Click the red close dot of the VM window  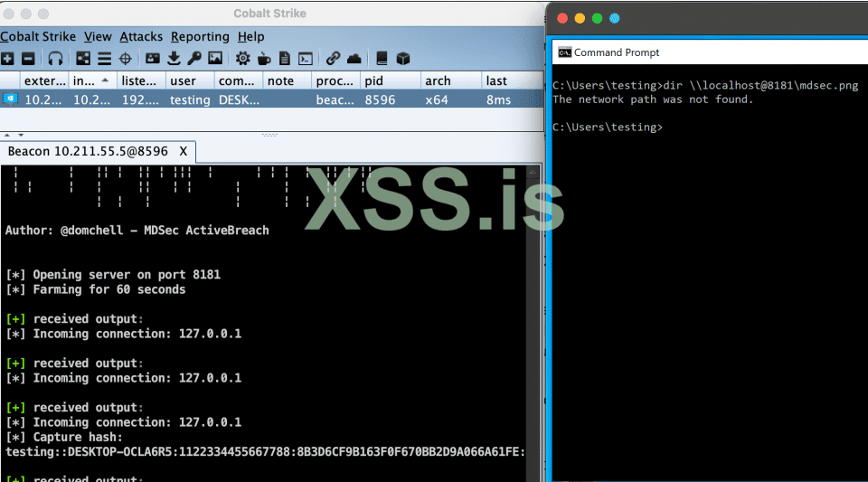point(562,18)
